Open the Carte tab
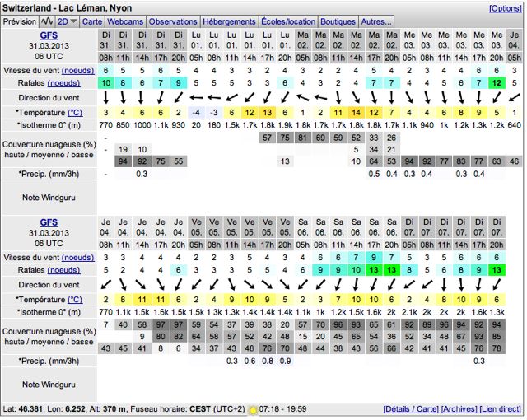 [93, 21]
